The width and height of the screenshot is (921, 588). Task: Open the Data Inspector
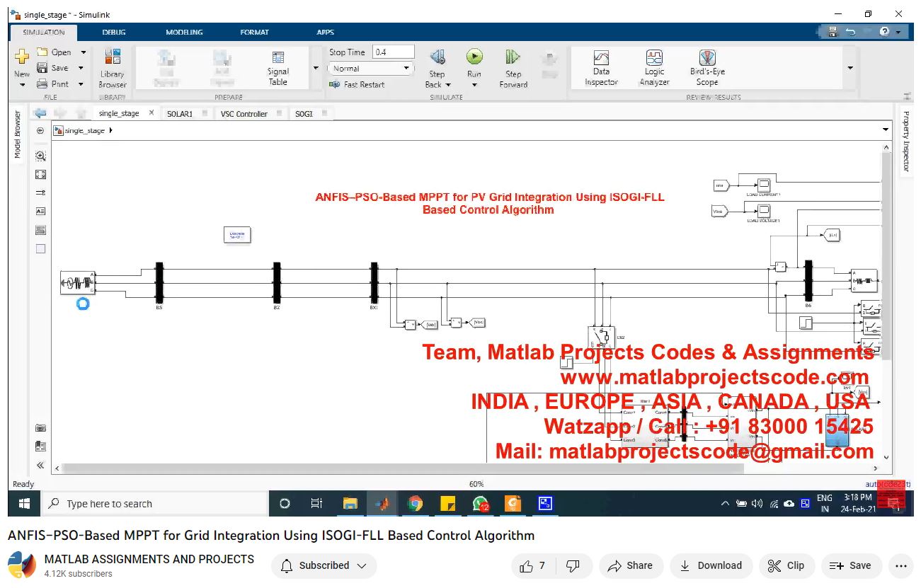coord(601,68)
